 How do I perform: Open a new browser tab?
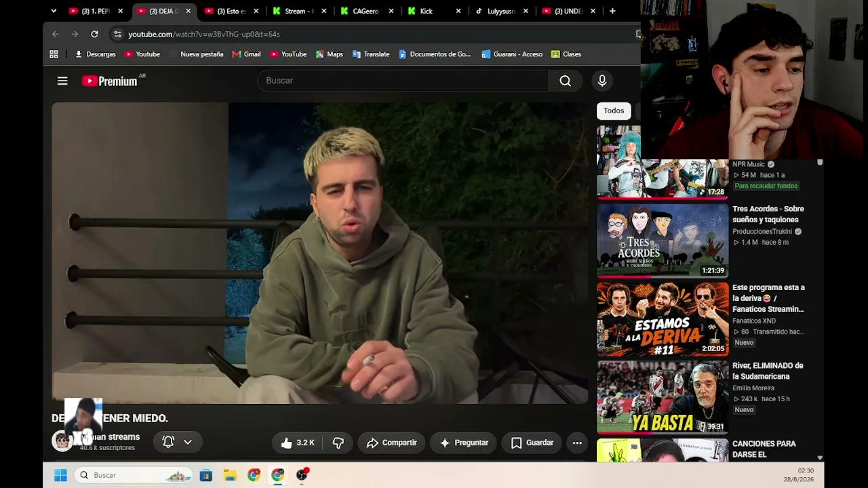tap(612, 11)
